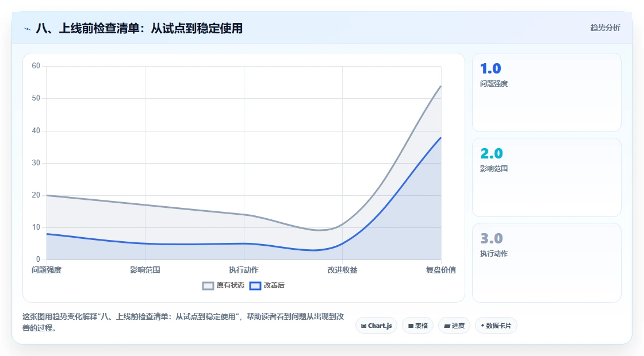Click the y-axis value 60
644x356 pixels.
[x=36, y=66]
